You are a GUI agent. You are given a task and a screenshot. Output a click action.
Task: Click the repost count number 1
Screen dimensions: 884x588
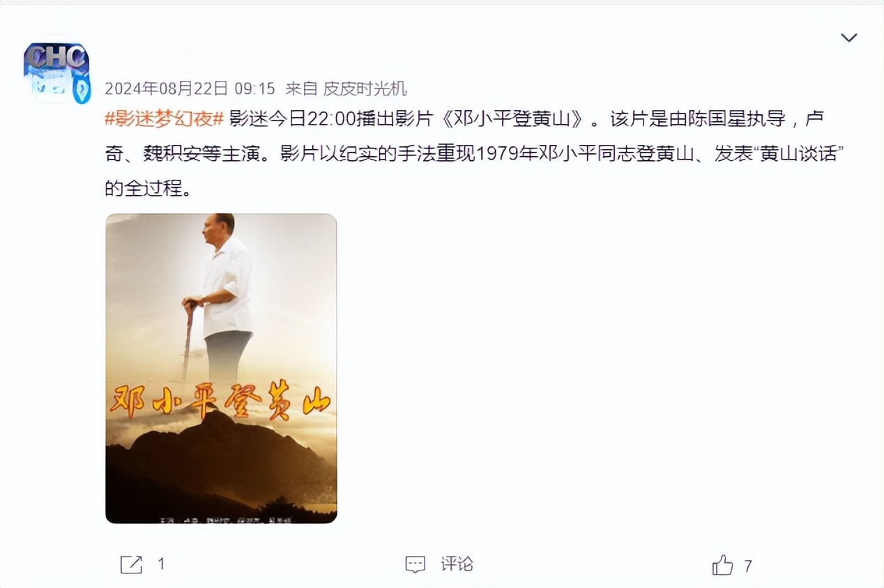point(161,564)
